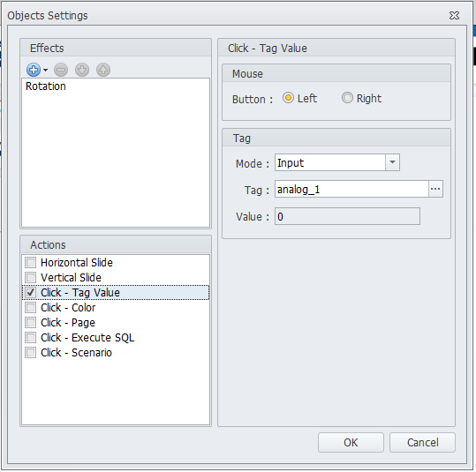This screenshot has width=476, height=472.
Task: Uncheck the Click - Tag Value action
Action: [30, 292]
